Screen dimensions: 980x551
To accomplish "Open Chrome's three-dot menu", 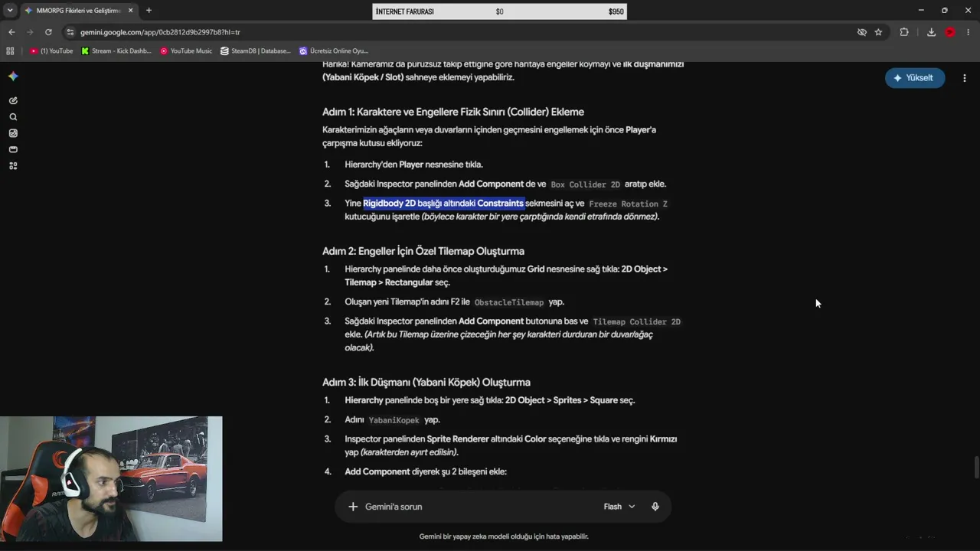I will 969,32.
